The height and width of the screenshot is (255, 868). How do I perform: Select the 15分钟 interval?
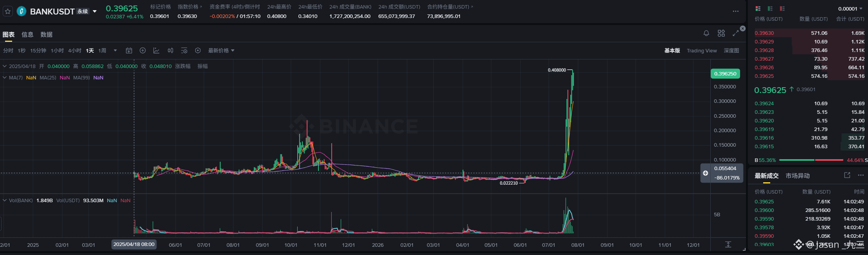pyautogui.click(x=38, y=50)
